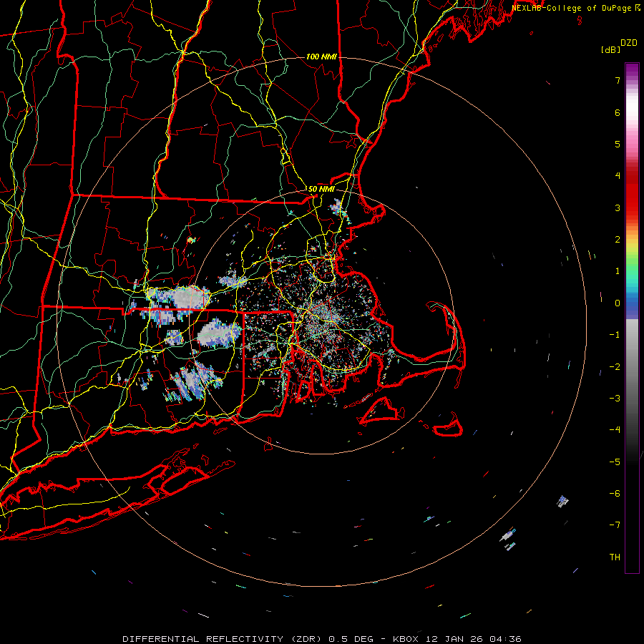Click the -7 tick label on legend
Screen dimensions: 644x644
(x=615, y=525)
